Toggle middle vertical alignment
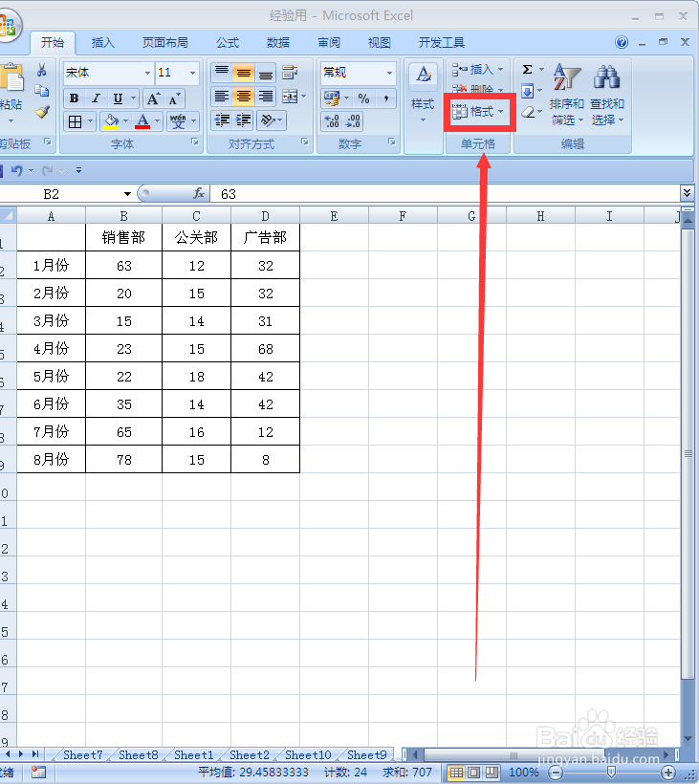 click(x=244, y=72)
